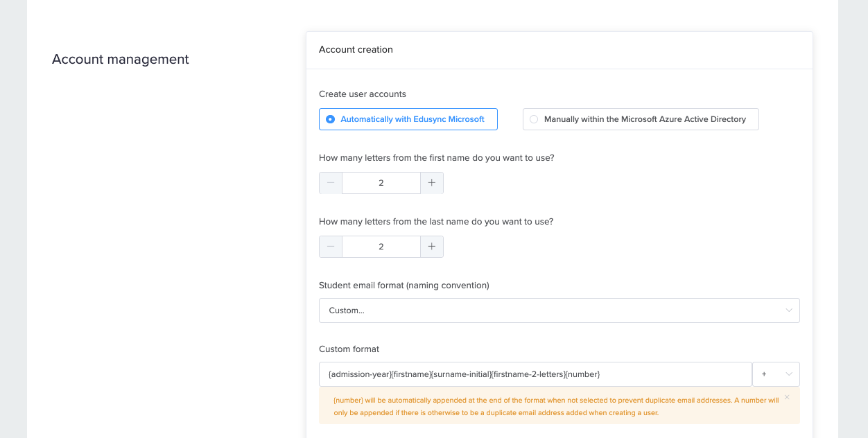
Task: Click the Account creation section header
Action: click(x=355, y=49)
